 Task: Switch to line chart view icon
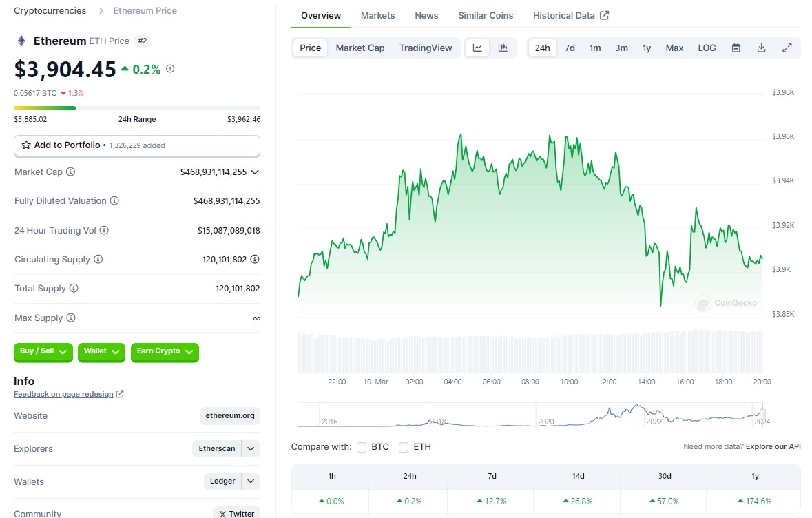(477, 48)
